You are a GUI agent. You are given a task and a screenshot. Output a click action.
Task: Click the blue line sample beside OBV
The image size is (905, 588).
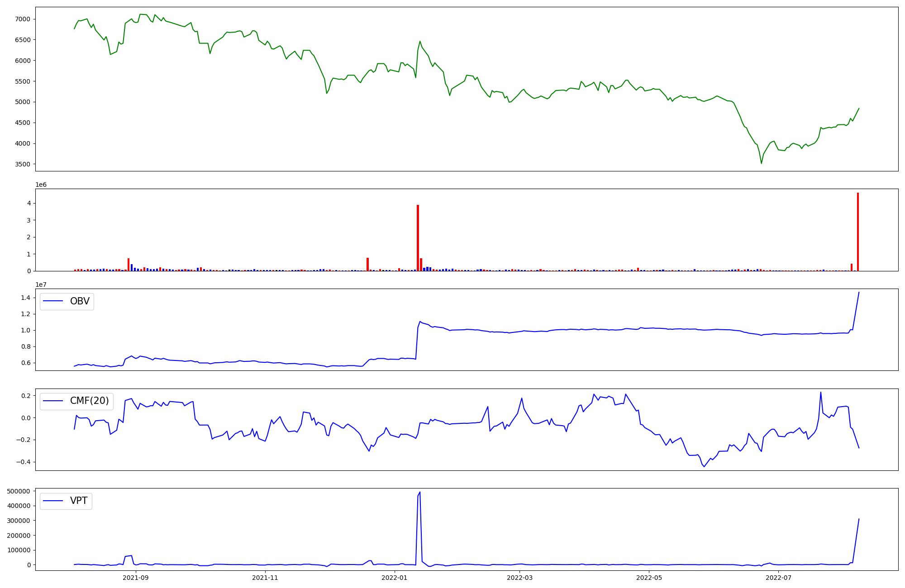coord(53,301)
